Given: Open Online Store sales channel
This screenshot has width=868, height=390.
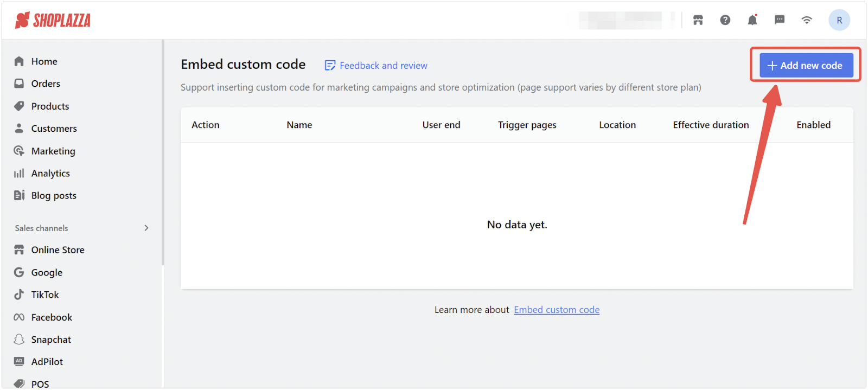Looking at the screenshot, I should pyautogui.click(x=58, y=250).
